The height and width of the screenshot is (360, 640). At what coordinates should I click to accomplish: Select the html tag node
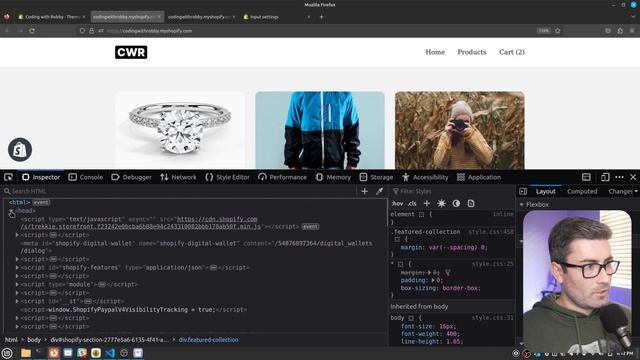20,202
